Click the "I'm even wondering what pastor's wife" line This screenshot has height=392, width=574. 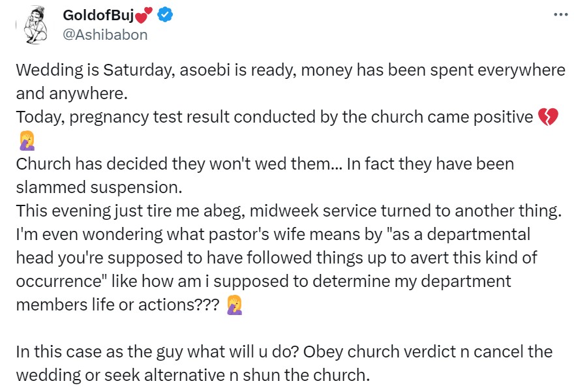[273, 234]
